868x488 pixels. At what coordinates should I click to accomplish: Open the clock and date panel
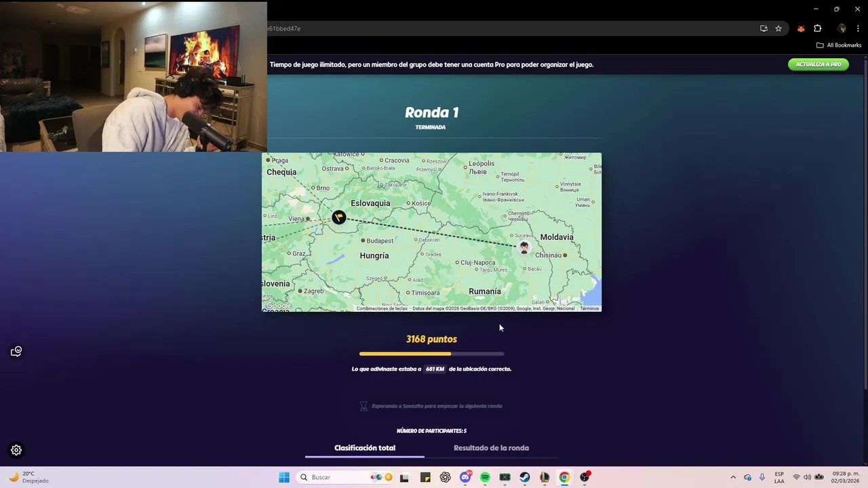tap(846, 477)
